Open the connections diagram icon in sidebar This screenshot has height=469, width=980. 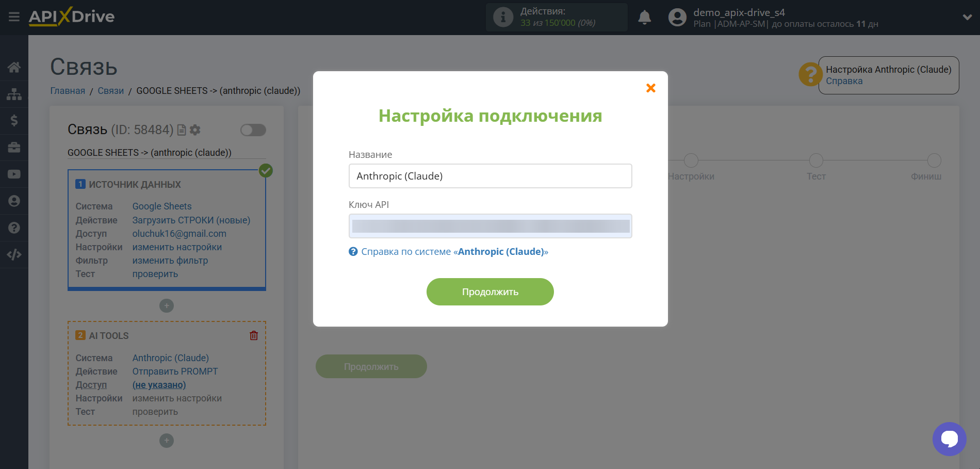tap(14, 94)
